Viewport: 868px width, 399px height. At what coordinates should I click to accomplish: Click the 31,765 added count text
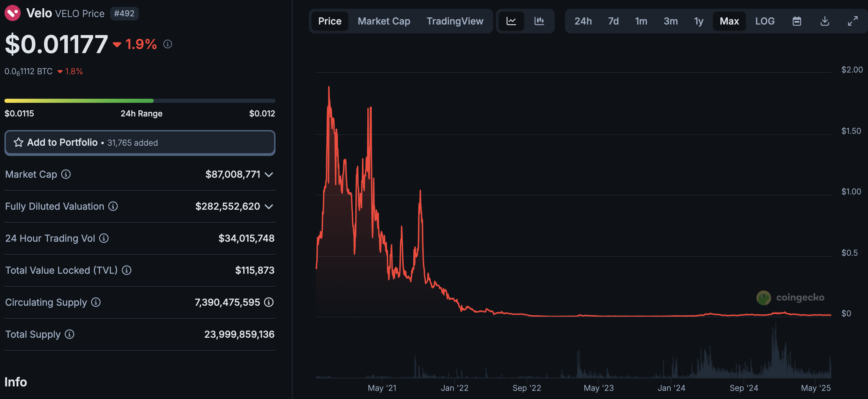(133, 143)
